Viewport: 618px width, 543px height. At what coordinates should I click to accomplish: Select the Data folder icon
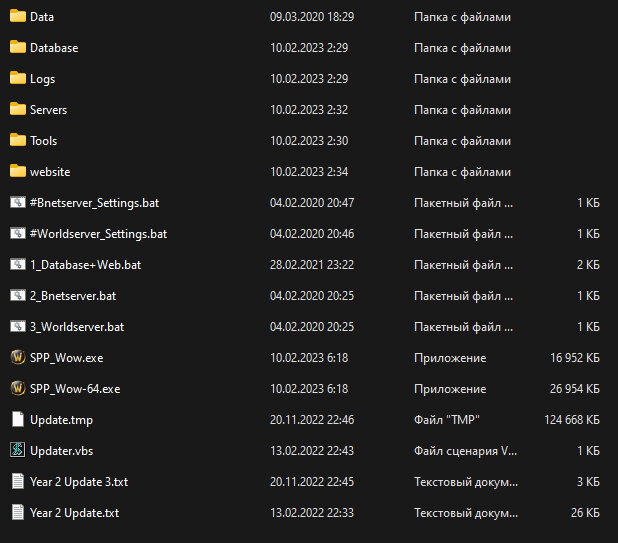[18, 17]
